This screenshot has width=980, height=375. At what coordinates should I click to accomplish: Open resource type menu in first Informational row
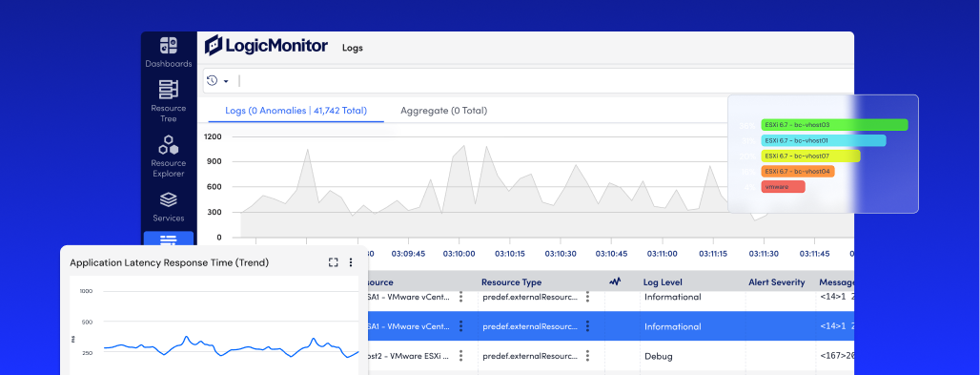[x=587, y=297]
